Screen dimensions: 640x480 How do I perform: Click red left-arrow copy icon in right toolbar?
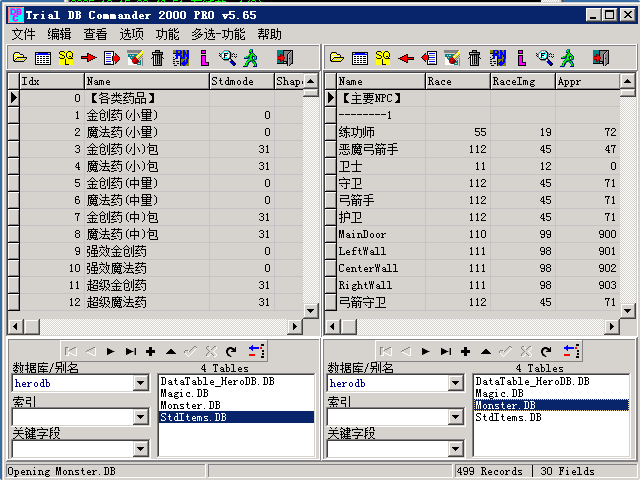(406, 58)
